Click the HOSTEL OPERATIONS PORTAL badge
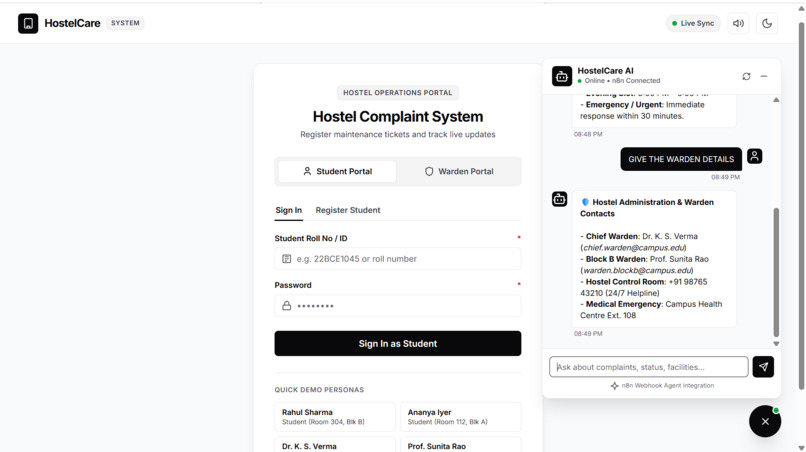806x452 pixels. [x=398, y=93]
